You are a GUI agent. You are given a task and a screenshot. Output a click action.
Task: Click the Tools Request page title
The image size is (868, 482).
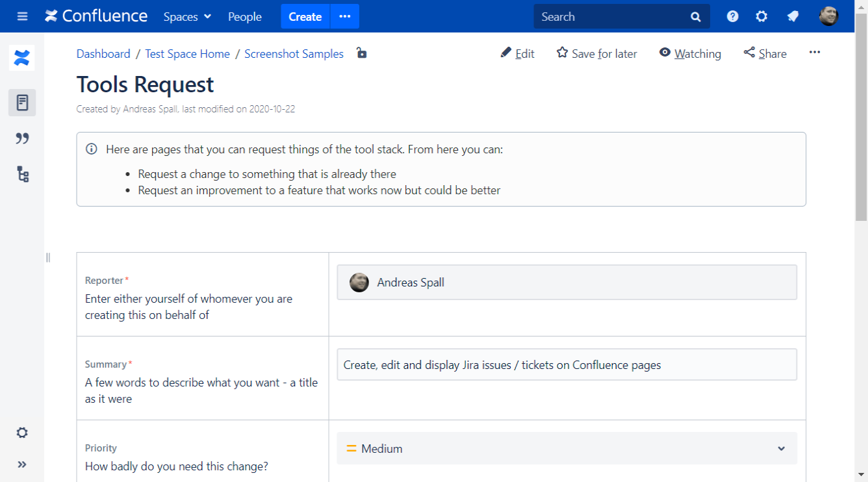click(145, 84)
